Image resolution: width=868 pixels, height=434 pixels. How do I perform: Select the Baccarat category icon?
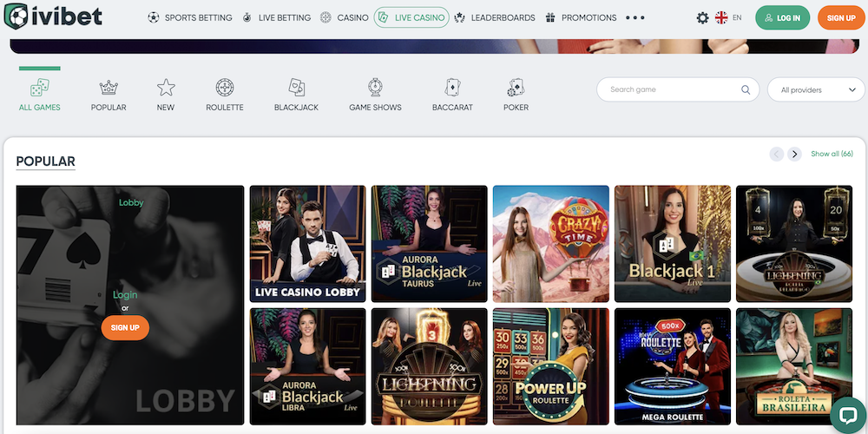[450, 88]
